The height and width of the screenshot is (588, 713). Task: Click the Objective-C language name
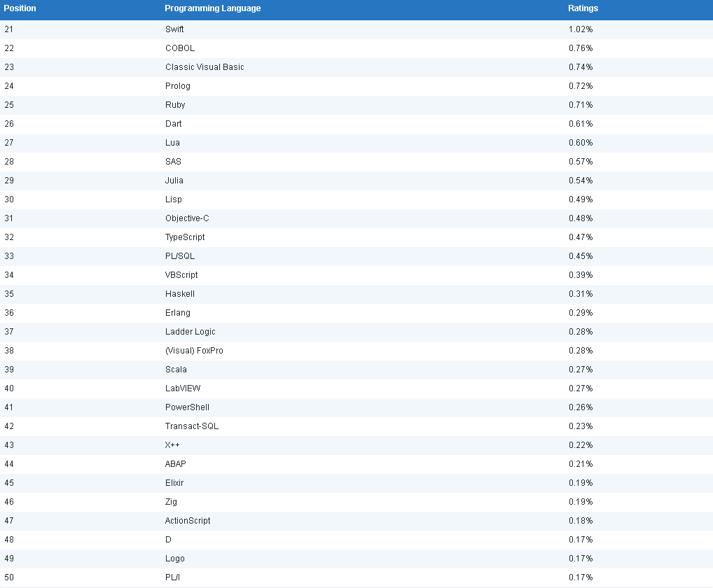click(x=187, y=218)
